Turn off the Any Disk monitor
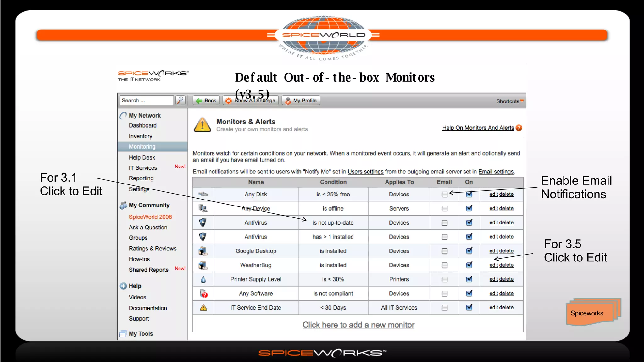Viewport: 644px width, 362px height. (x=469, y=194)
